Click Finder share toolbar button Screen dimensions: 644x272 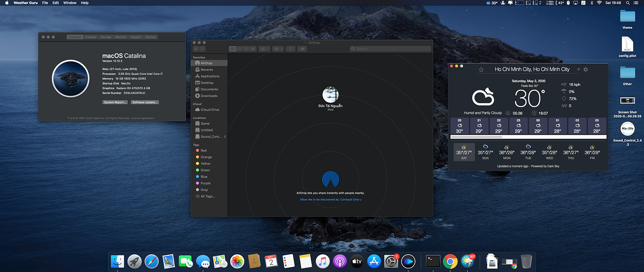click(290, 49)
